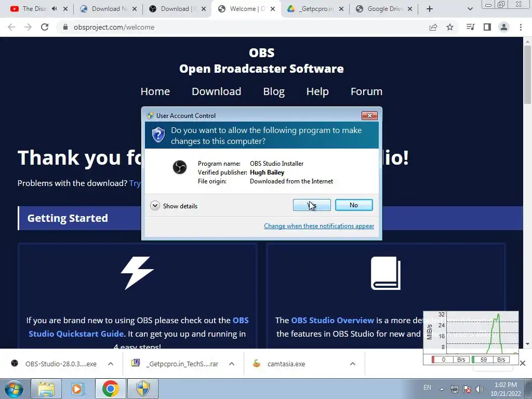Screen dimensions: 532x399
Task: Open Windows Explorer from taskbar
Action: point(46,389)
